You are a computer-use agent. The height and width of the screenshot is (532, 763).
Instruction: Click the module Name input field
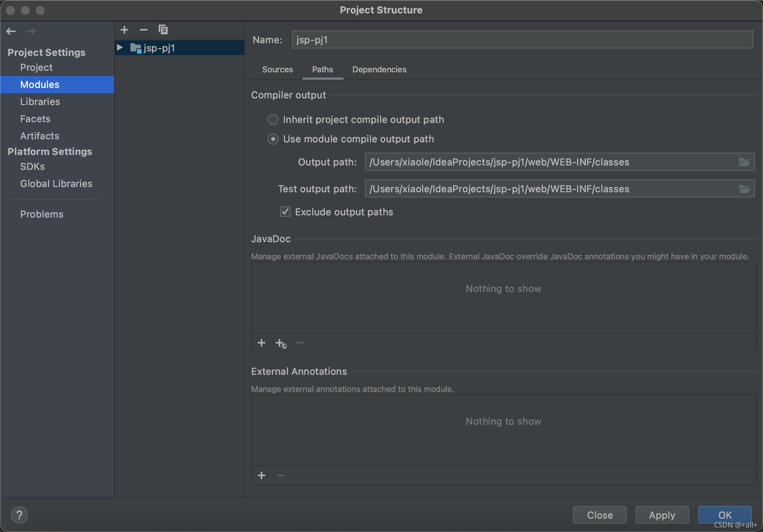click(x=522, y=40)
